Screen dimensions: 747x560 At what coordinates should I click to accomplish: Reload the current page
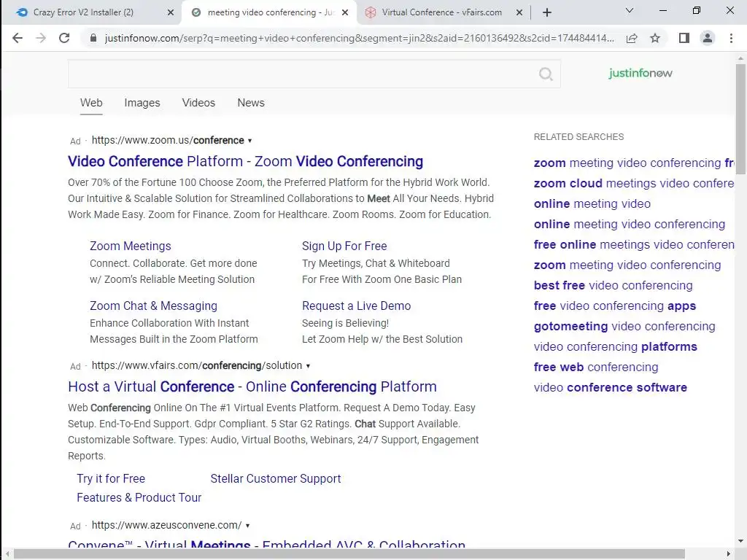pyautogui.click(x=64, y=38)
